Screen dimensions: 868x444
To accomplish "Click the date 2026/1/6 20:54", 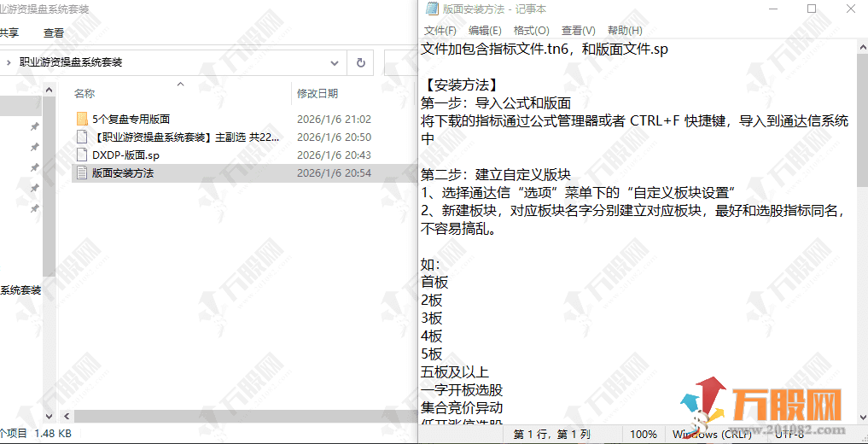I will point(334,173).
